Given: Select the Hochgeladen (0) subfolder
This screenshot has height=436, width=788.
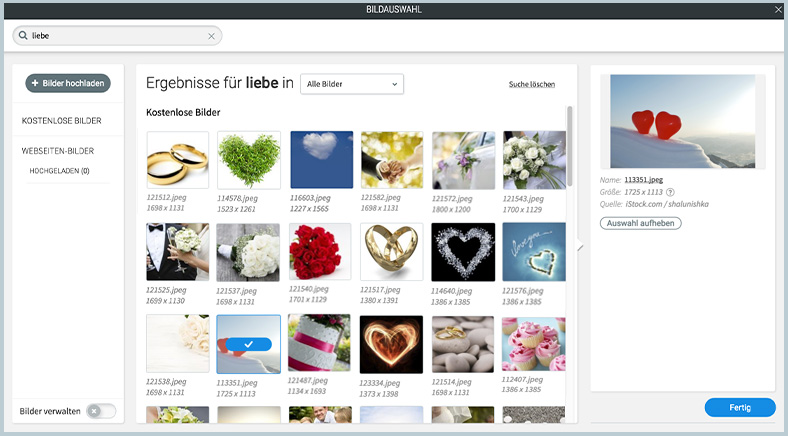Looking at the screenshot, I should pyautogui.click(x=59, y=171).
